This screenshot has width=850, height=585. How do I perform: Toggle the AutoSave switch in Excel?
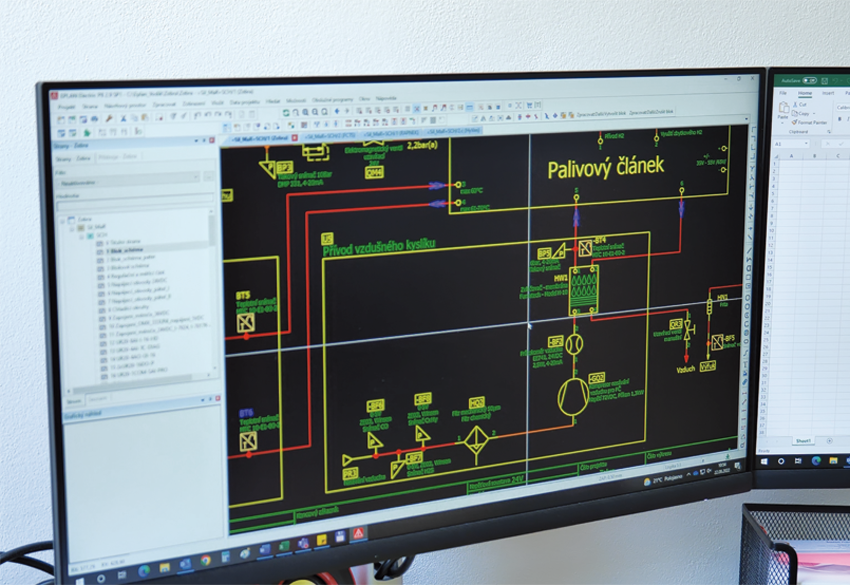[x=809, y=80]
